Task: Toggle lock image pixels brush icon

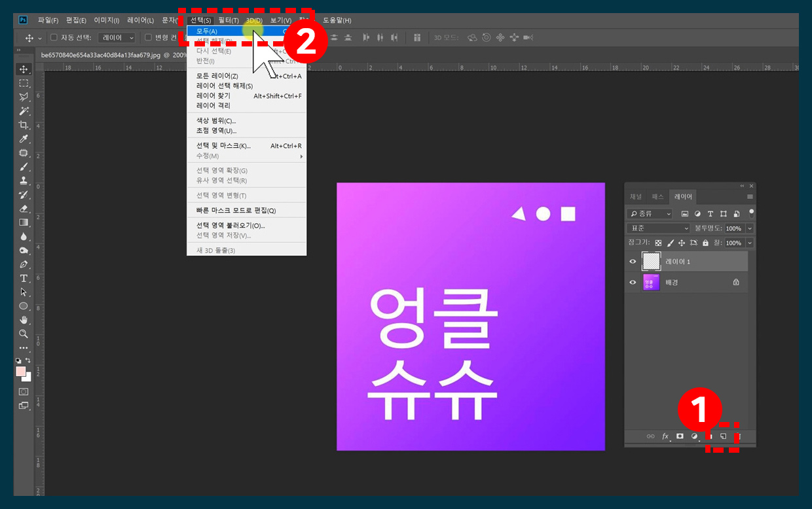Action: pyautogui.click(x=670, y=243)
